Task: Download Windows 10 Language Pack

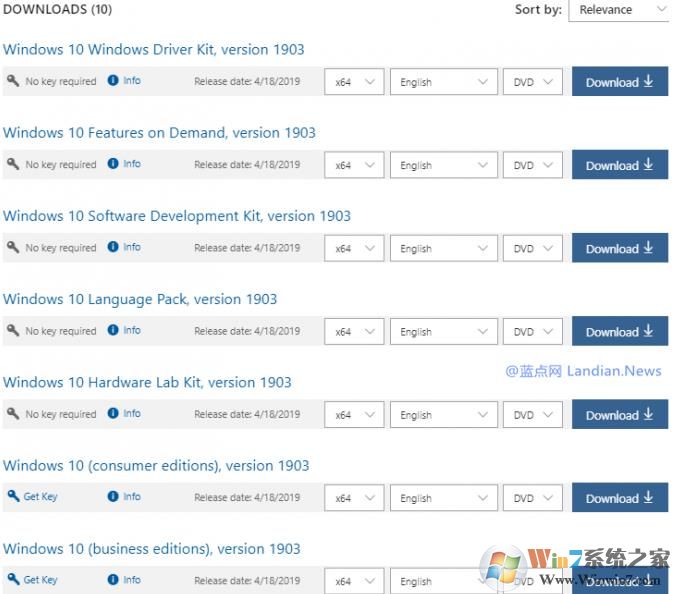Action: point(620,331)
